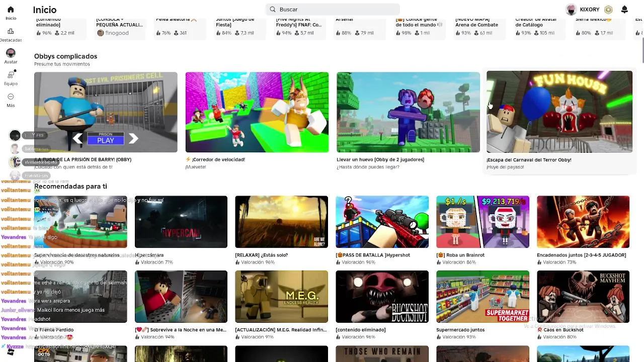
Task: Open La Fuga de la Prisión de Barry thumbnail
Action: pos(106,112)
